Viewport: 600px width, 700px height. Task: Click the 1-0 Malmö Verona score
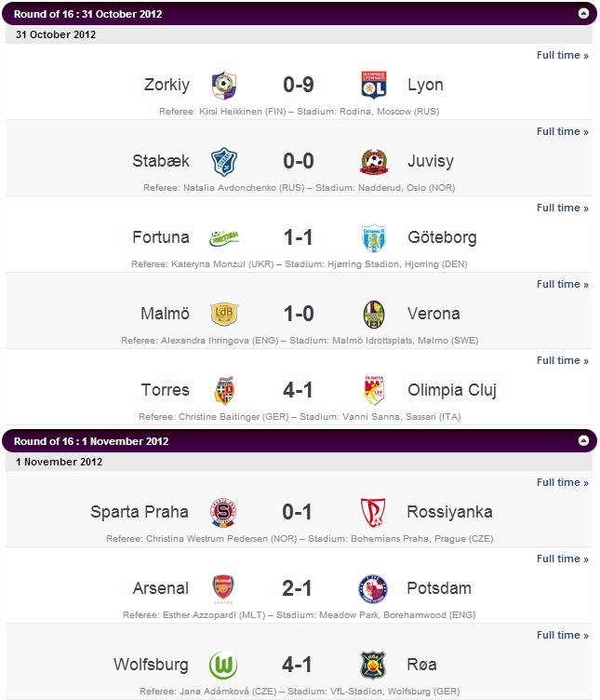point(299,314)
